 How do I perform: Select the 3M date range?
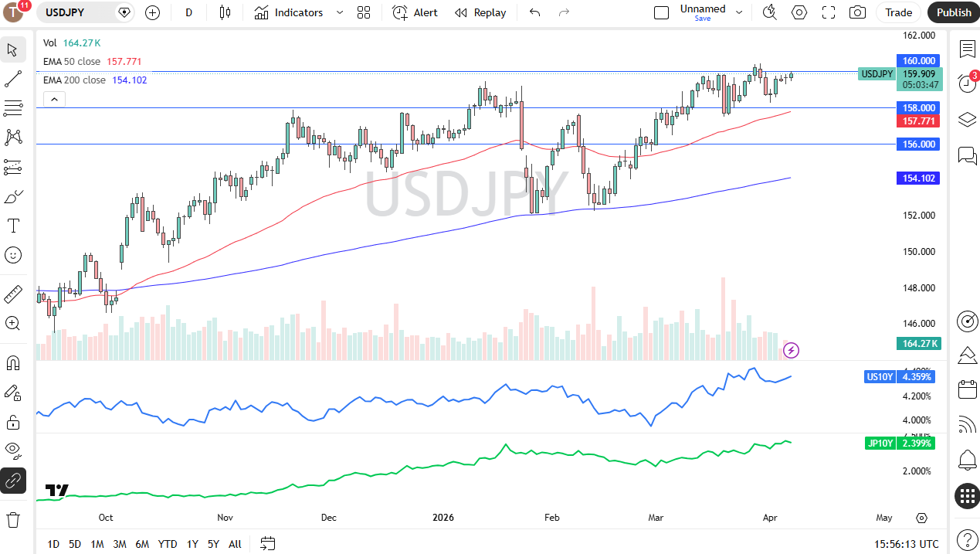pos(120,544)
